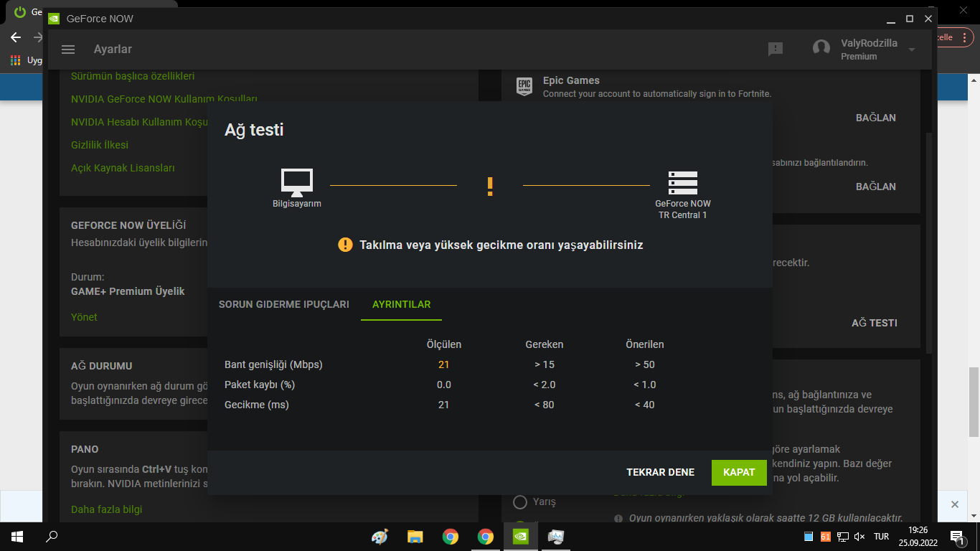Image resolution: width=980 pixels, height=551 pixels.
Task: Open the Açık Kaynak Lisansları link
Action: 123,168
